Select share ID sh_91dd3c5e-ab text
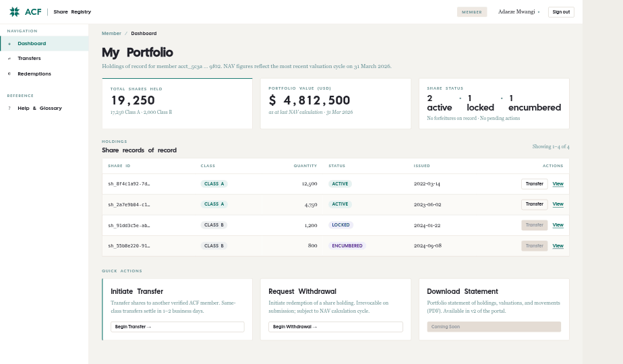Image resolution: width=623 pixels, height=364 pixels. (x=129, y=225)
